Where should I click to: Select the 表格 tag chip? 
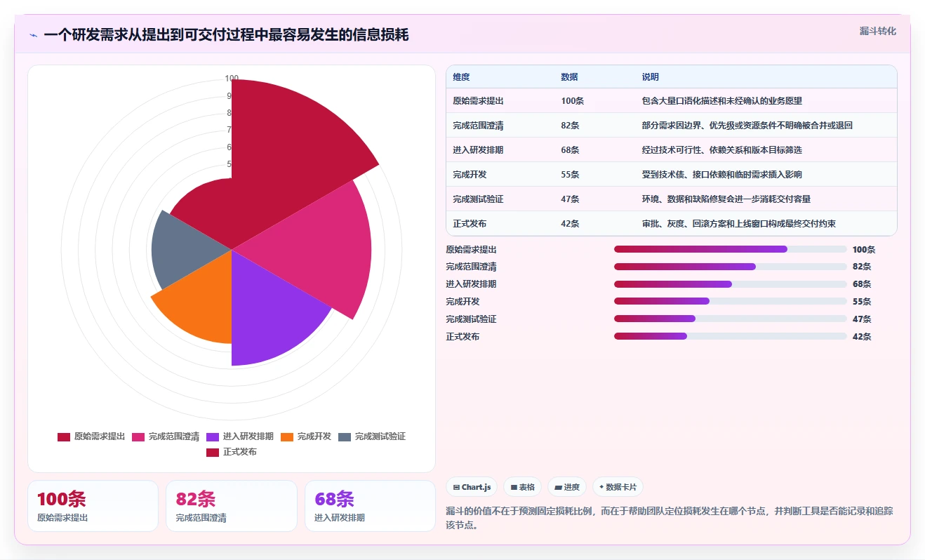pos(522,487)
